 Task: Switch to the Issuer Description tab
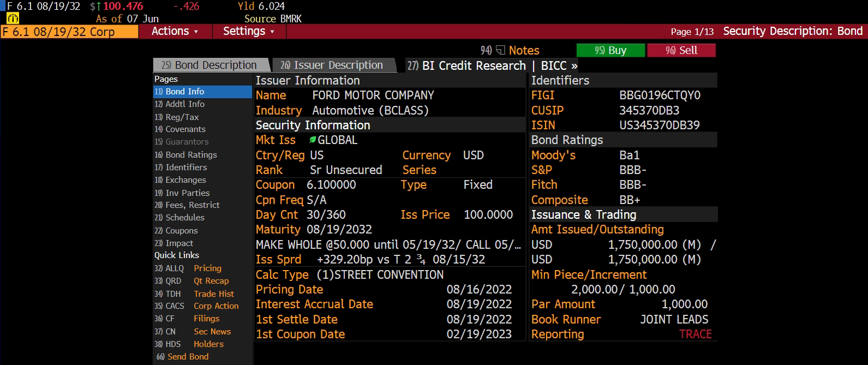(x=333, y=65)
